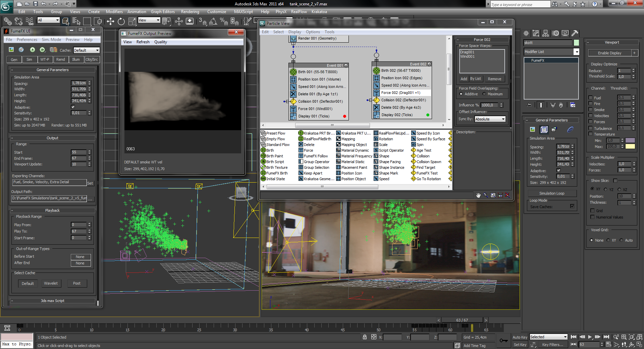The width and height of the screenshot is (644, 349).
Task: Click the Select and Link chain icon
Action: pos(7,21)
